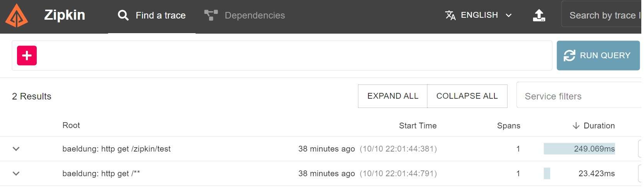The width and height of the screenshot is (644, 187).
Task: Click the 249.069ms duration bar
Action: tap(579, 149)
